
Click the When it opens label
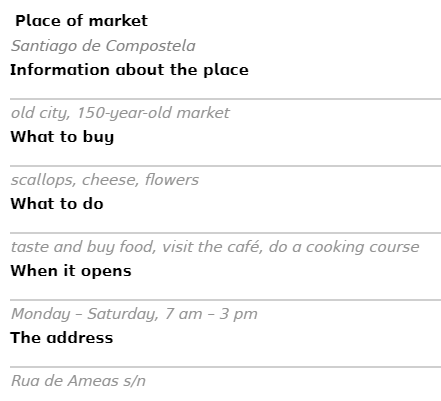(71, 271)
